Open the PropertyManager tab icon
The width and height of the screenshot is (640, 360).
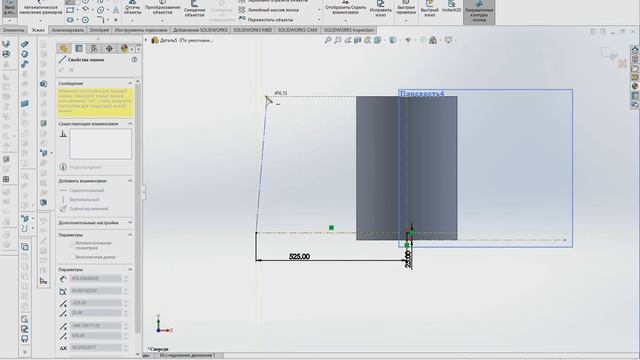(79, 49)
